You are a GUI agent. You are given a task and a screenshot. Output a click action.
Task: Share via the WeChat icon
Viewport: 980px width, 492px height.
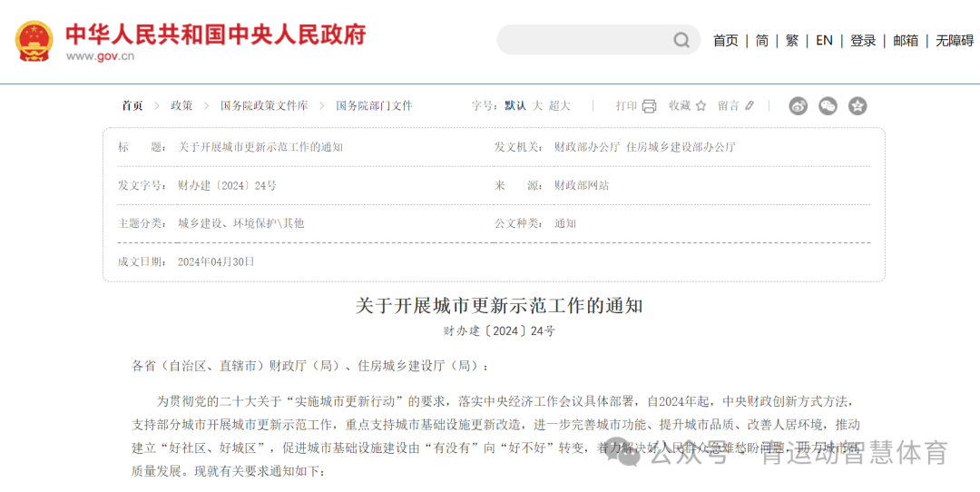828,106
